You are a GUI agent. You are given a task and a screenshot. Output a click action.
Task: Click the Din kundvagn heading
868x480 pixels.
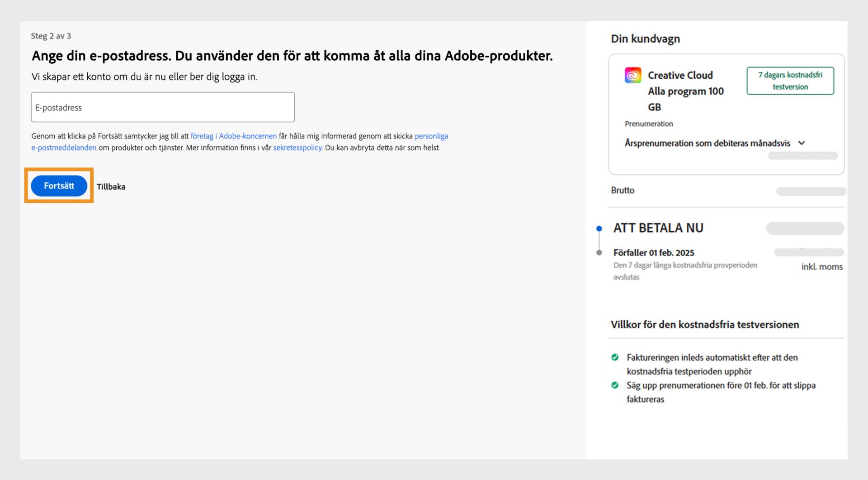tap(645, 39)
